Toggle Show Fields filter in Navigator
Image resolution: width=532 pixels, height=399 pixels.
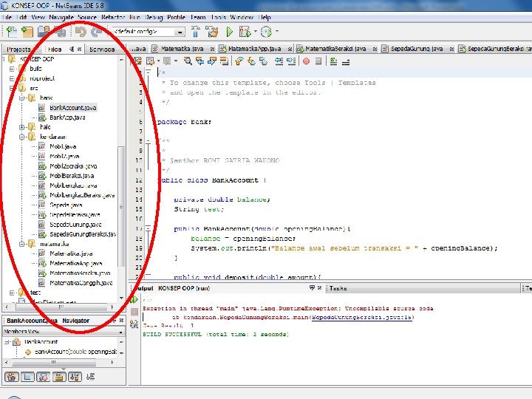tap(27, 376)
